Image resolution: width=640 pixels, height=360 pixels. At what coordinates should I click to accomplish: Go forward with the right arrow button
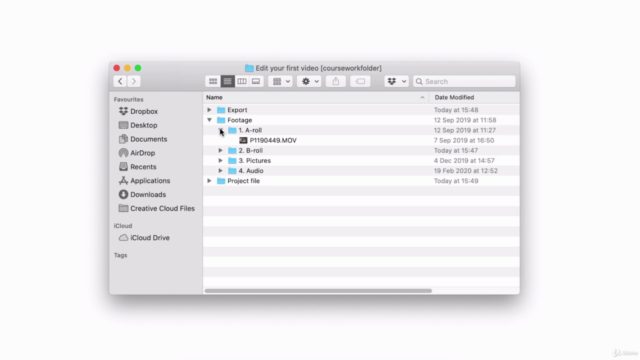pyautogui.click(x=134, y=81)
